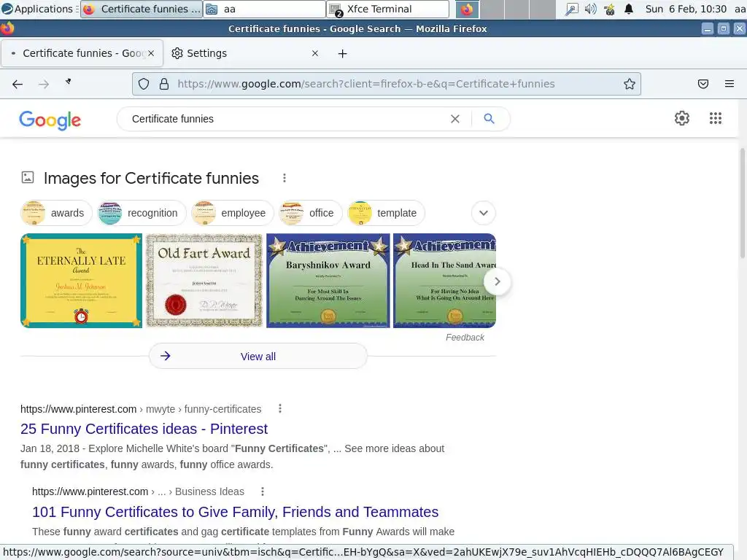The image size is (747, 560).
Task: Open Baryshnikov Award image
Action: pos(328,281)
